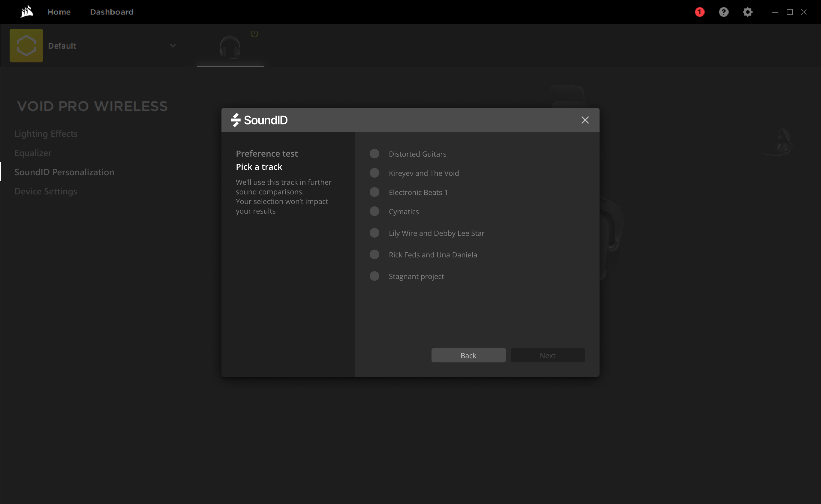Open the notifications alert badge
The width and height of the screenshot is (821, 504).
[699, 12]
